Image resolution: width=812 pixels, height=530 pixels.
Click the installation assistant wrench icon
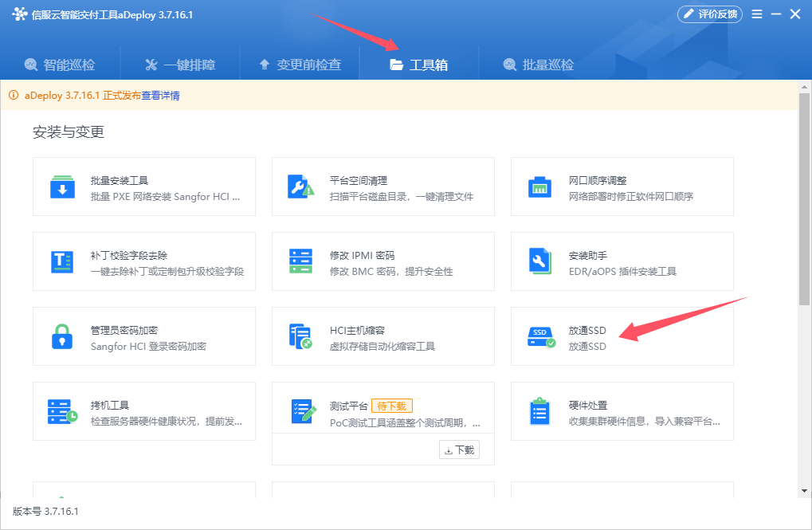tap(539, 261)
